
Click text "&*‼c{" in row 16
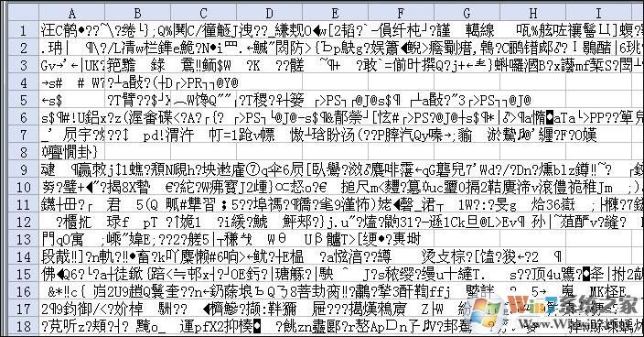click(x=67, y=292)
